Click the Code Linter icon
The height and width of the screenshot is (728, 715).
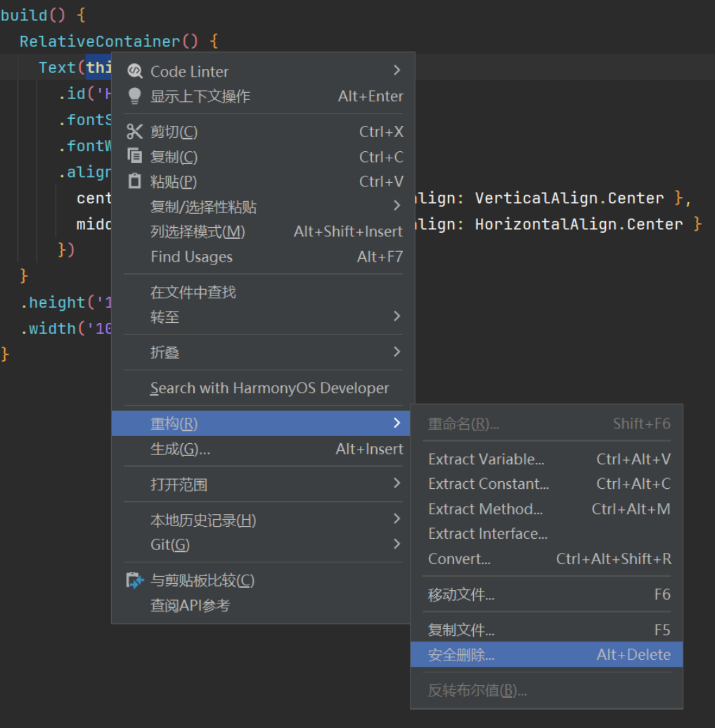pyautogui.click(x=134, y=71)
